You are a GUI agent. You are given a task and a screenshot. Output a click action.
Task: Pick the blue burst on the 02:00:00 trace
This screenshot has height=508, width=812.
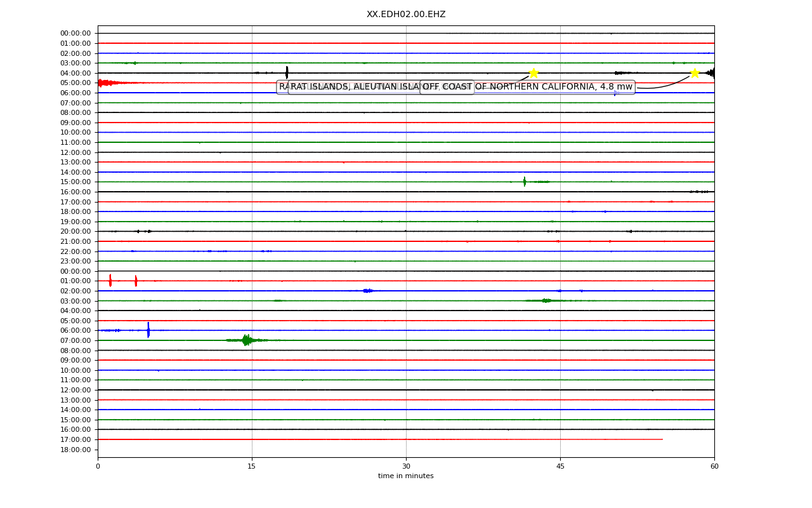pyautogui.click(x=368, y=291)
